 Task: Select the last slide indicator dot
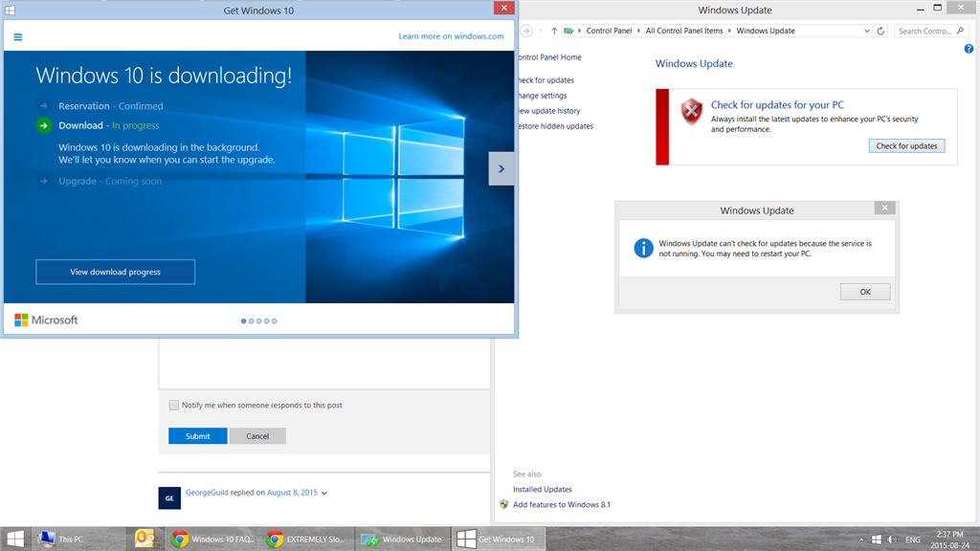tap(274, 321)
